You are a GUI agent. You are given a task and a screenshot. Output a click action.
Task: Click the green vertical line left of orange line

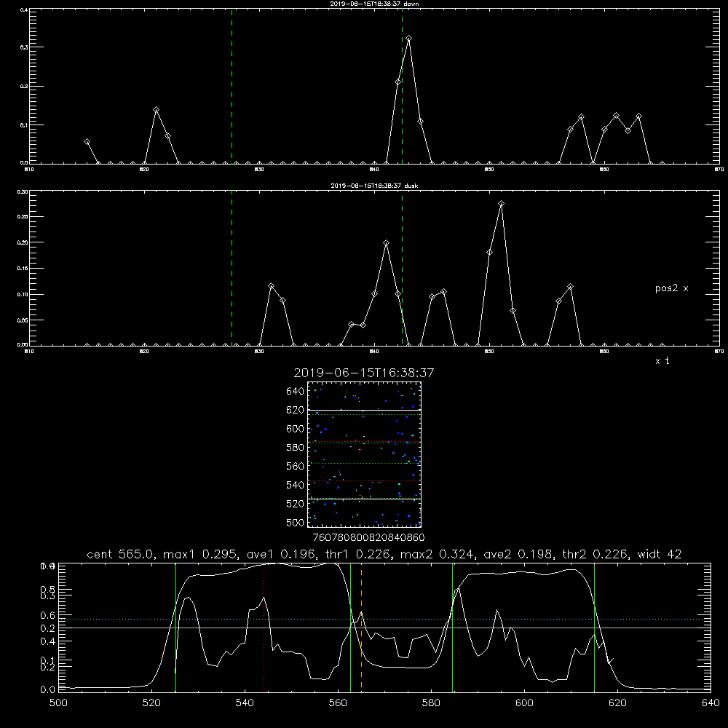point(351,627)
